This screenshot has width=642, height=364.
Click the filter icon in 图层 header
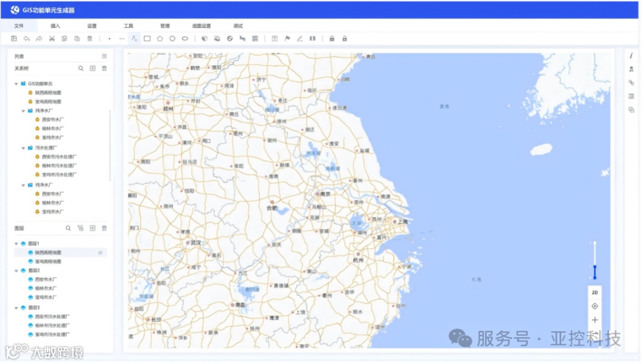(x=80, y=228)
